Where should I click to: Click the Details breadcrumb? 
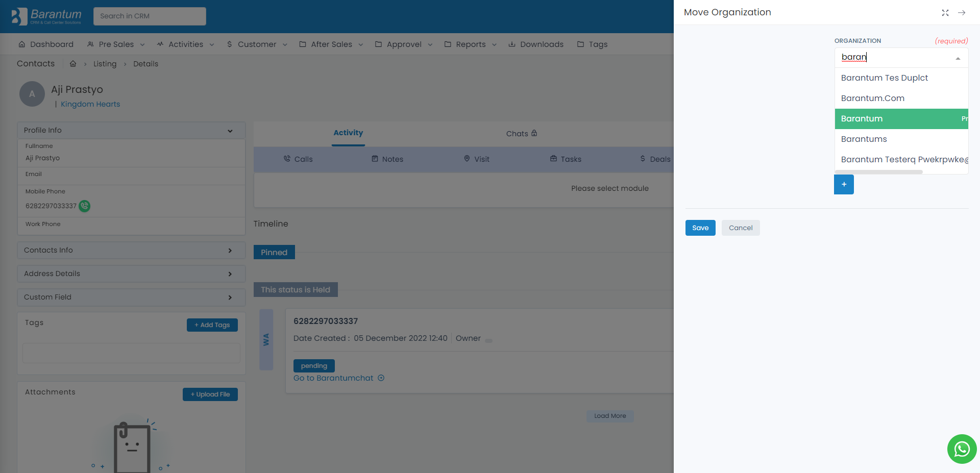[x=145, y=64]
